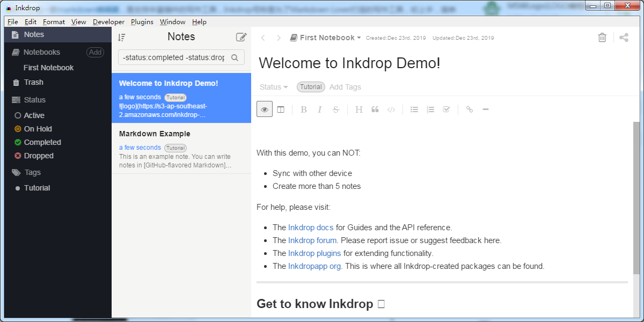Screen dimensions: 644x322
Task: Apply bold formatting
Action: 304,109
